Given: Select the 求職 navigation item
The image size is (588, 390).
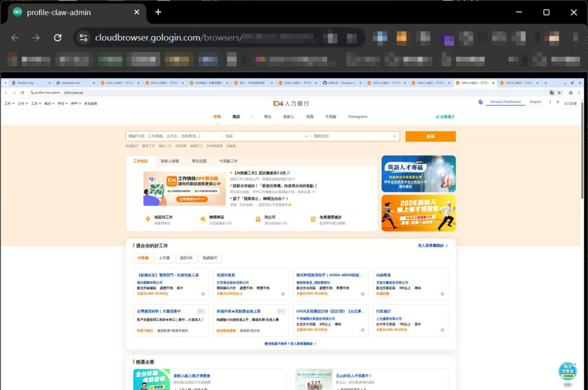Looking at the screenshot, I should click(216, 117).
